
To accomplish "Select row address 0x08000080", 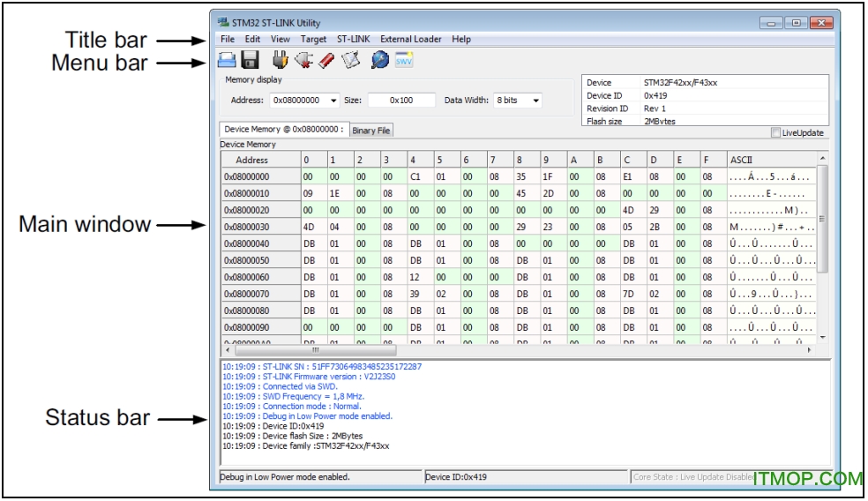I will (x=261, y=310).
